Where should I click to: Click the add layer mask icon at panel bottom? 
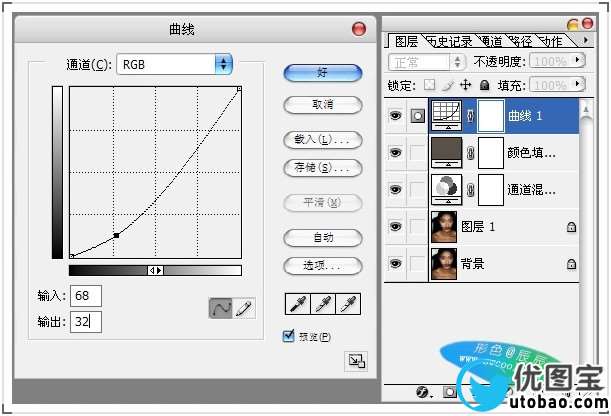pyautogui.click(x=449, y=392)
